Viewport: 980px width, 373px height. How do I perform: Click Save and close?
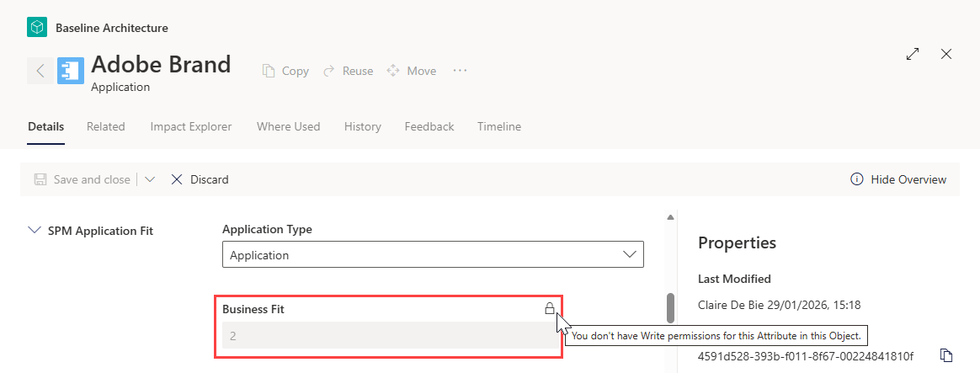[82, 180]
